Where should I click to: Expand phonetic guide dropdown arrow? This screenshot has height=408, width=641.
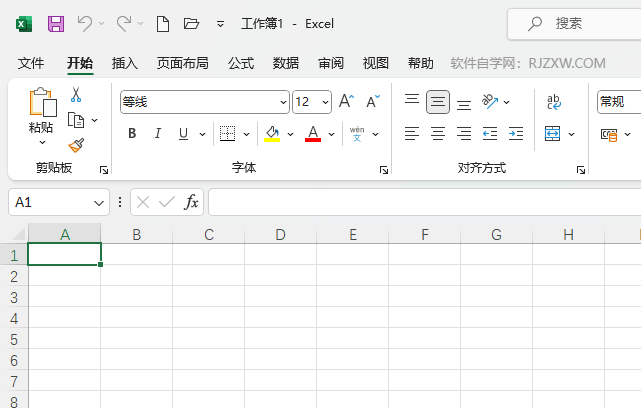click(376, 134)
